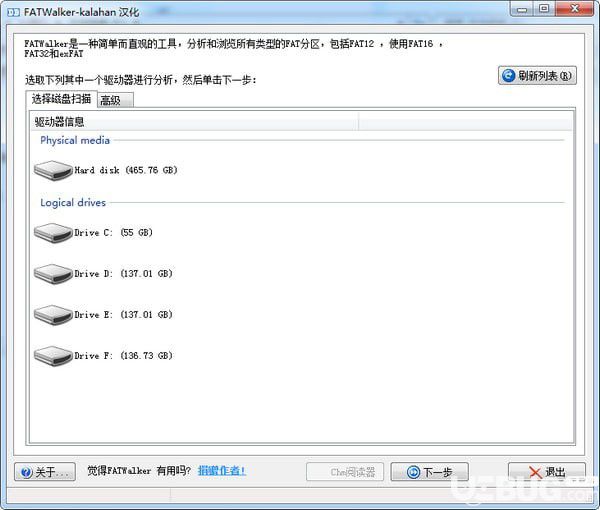This screenshot has width=600, height=510.
Task: Maximize the FATWalker window
Action: (x=544, y=9)
